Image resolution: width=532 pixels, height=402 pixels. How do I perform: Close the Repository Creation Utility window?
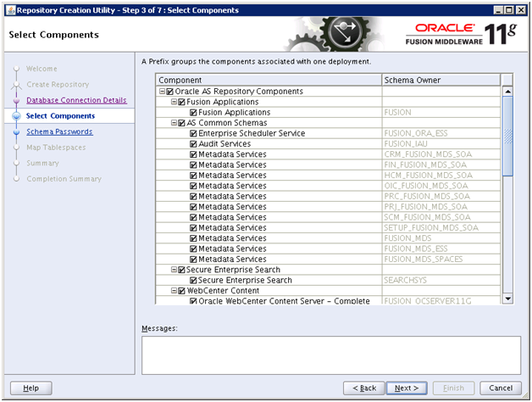[x=520, y=10]
